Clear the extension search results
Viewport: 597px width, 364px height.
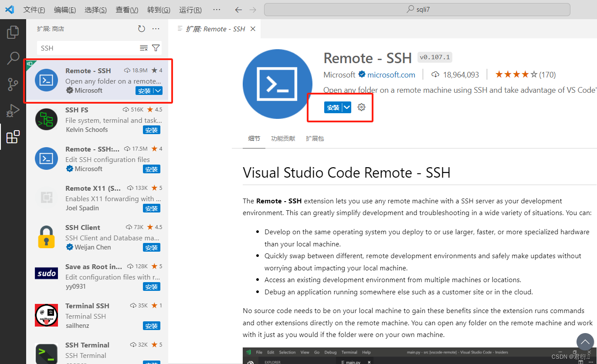(143, 48)
